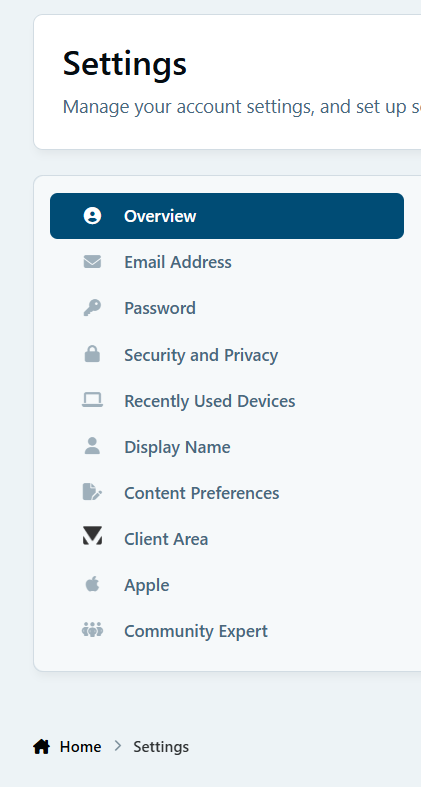The height and width of the screenshot is (789, 421).
Task: Click the group icon for Community Expert
Action: 92,630
